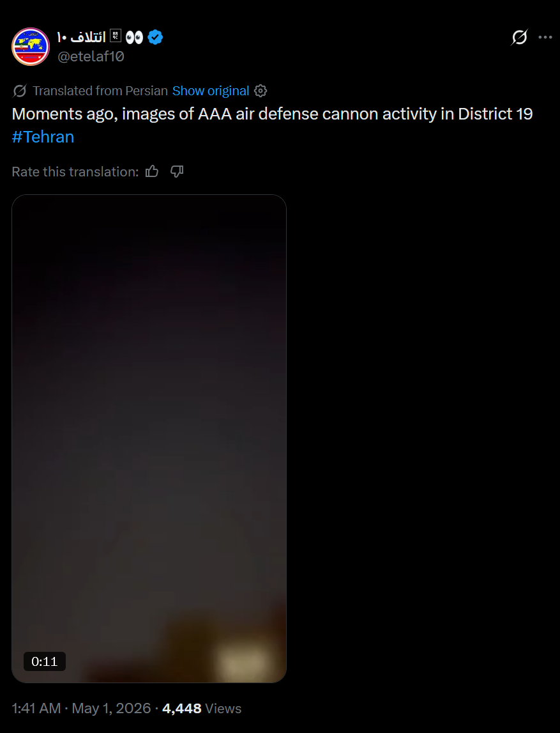Rate translation with thumbs down
Screen dimensions: 560x733
coord(176,171)
